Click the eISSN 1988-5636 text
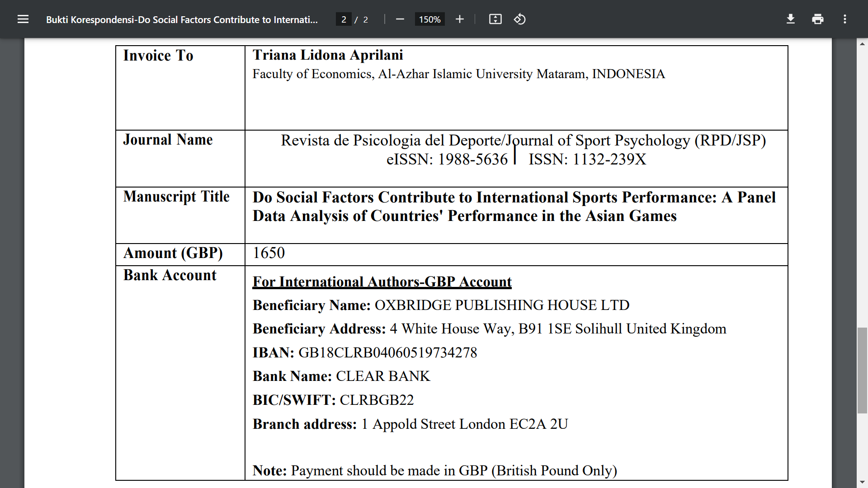The height and width of the screenshot is (488, 868). (447, 160)
